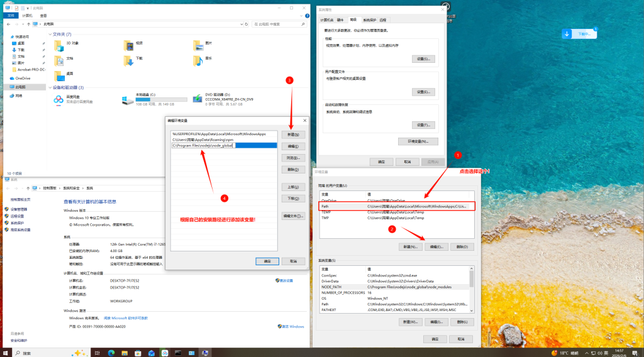
Task: Open the 3D 对象 folder in Explorer
Action: click(66, 45)
